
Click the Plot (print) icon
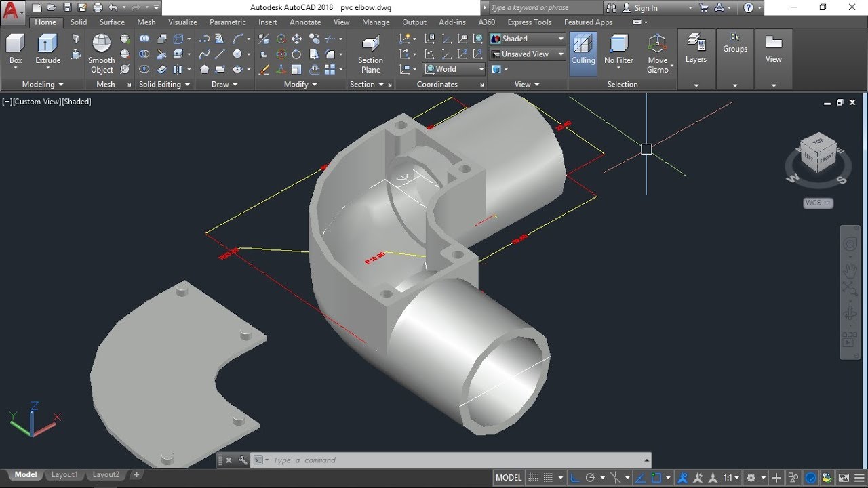point(98,7)
